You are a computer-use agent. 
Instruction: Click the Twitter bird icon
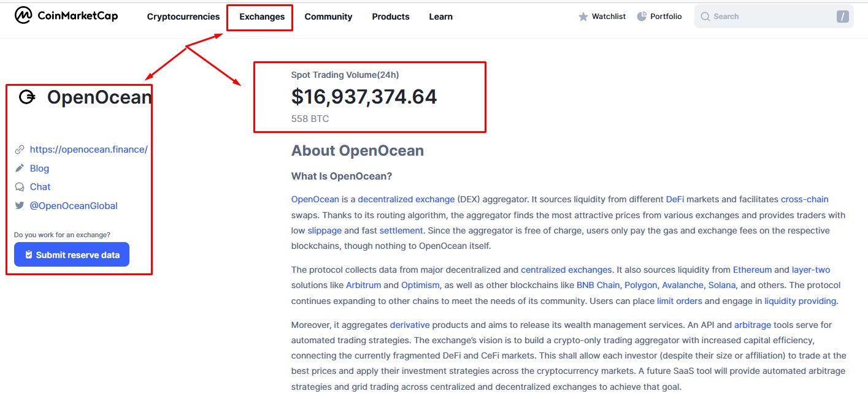(20, 206)
